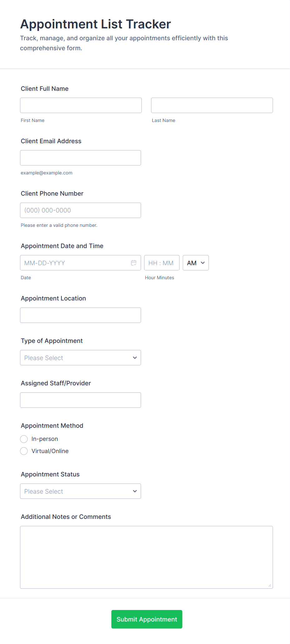290x644 pixels.
Task: Open the Appointment Status dropdown
Action: click(80, 491)
